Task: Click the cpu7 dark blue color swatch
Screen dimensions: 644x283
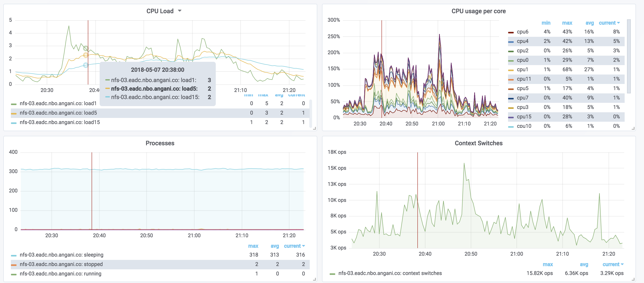Action: pos(511,98)
